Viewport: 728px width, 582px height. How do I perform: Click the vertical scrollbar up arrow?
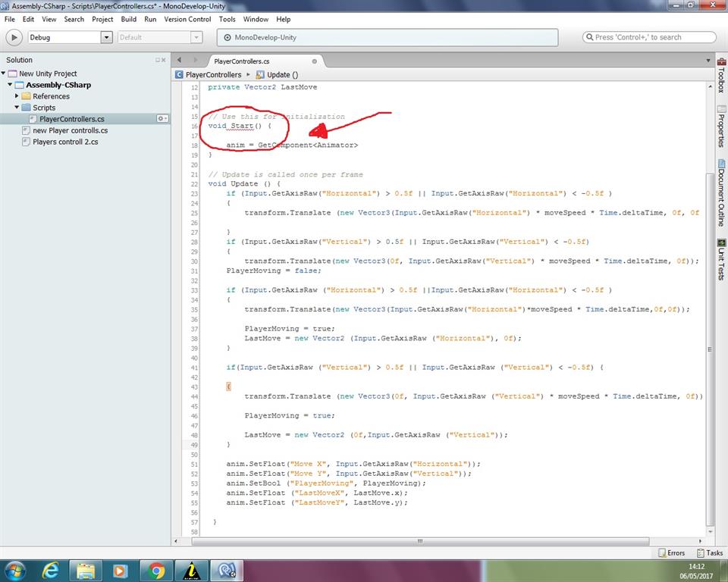(x=710, y=87)
